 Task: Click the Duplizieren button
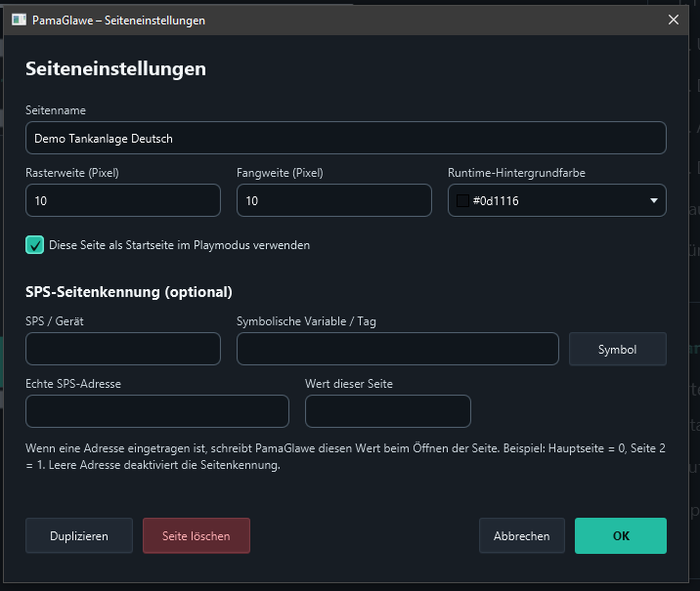[x=79, y=535]
